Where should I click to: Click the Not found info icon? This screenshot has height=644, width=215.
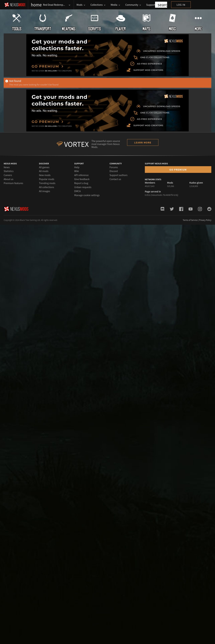point(7,81)
